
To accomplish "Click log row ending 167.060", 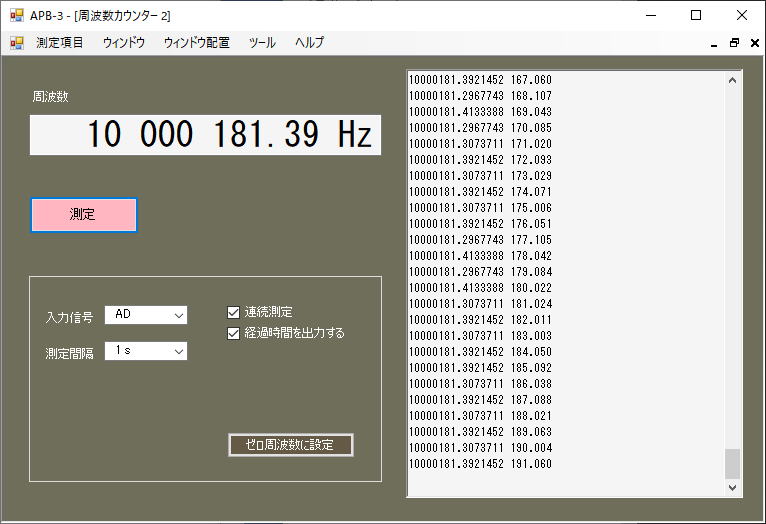I will [480, 80].
